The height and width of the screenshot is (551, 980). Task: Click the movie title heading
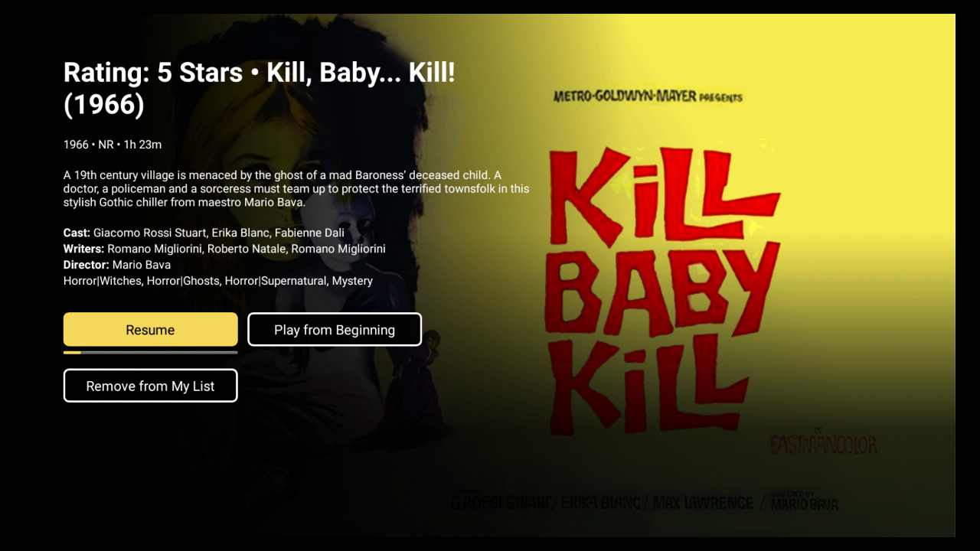[260, 88]
